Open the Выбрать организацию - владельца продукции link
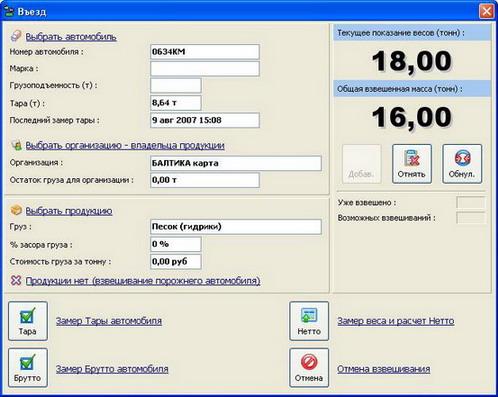Image resolution: width=498 pixels, height=397 pixels. [x=125, y=146]
